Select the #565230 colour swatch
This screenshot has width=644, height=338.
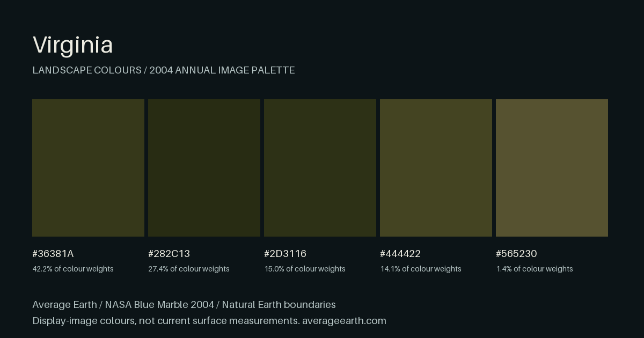coord(552,168)
